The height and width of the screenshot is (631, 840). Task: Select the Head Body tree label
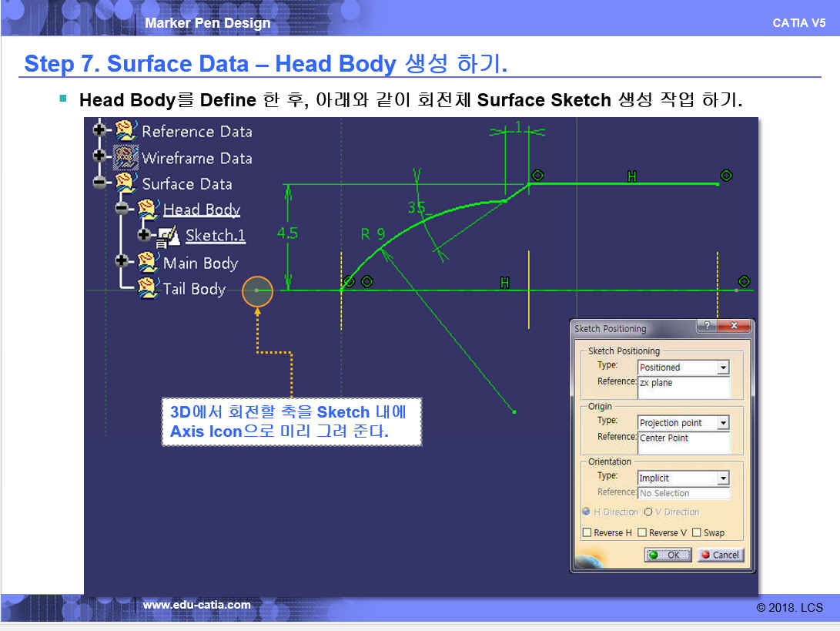[202, 210]
